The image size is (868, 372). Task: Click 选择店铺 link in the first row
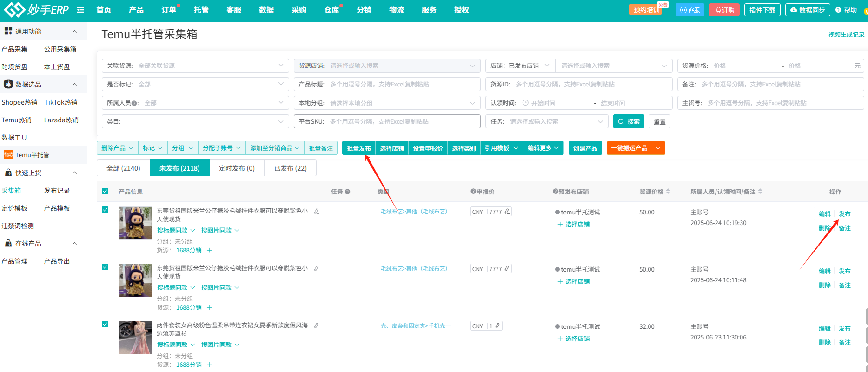coord(574,224)
